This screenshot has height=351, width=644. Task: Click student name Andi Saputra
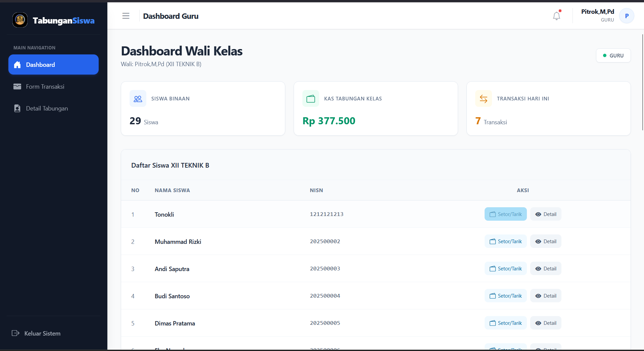pyautogui.click(x=172, y=269)
